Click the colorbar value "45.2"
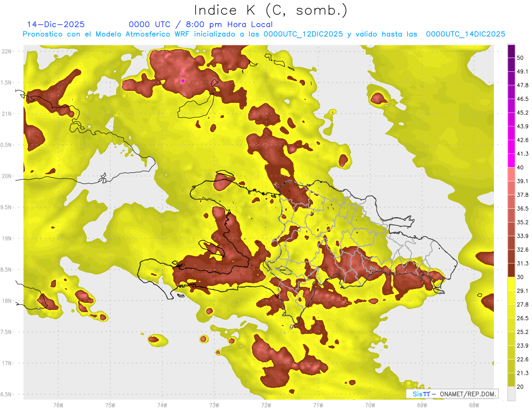 [523, 113]
